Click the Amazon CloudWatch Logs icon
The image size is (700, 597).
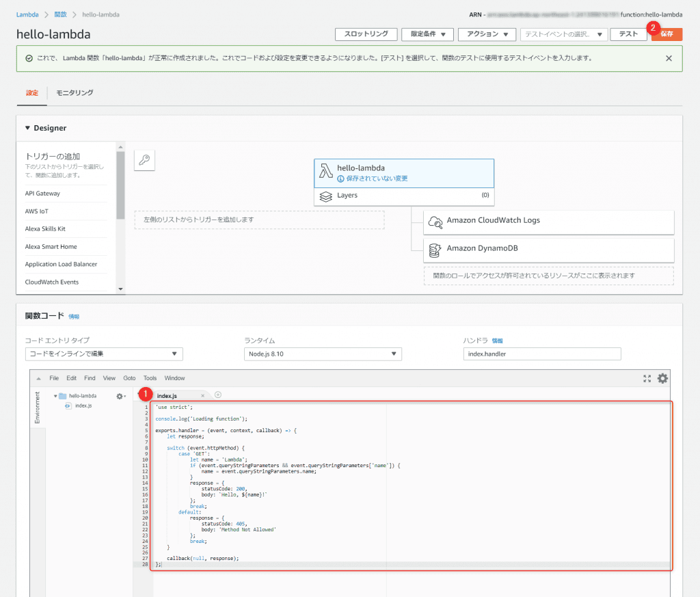tap(435, 222)
